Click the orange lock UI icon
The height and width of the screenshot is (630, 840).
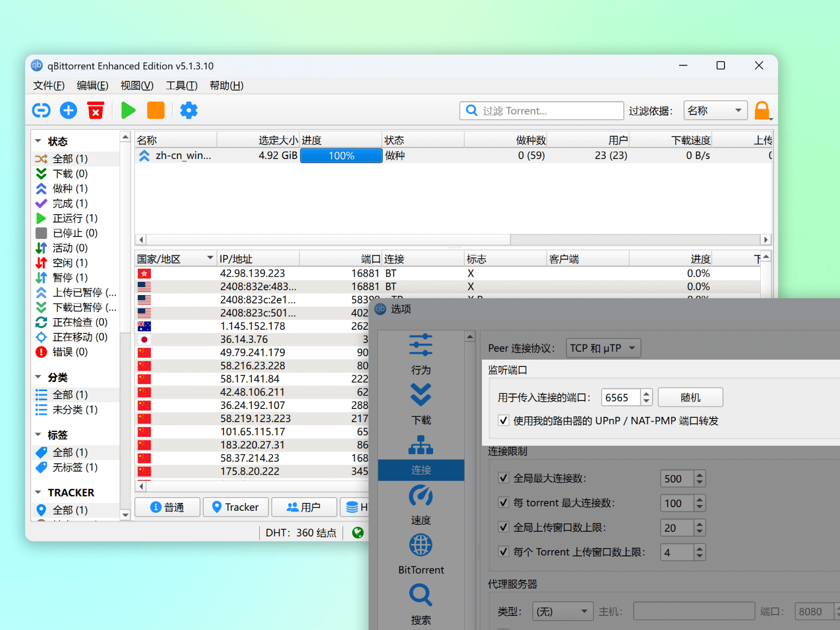[762, 111]
